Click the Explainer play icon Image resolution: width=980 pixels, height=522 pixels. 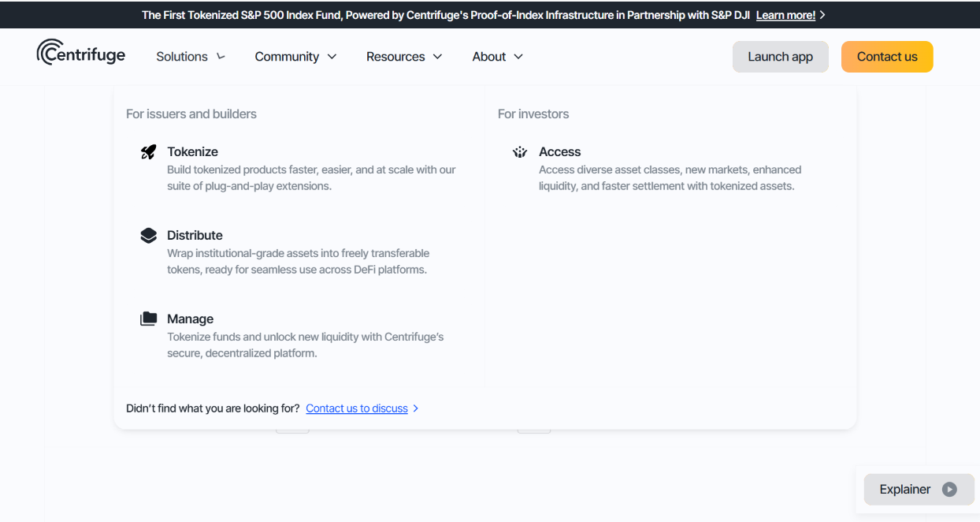click(950, 490)
